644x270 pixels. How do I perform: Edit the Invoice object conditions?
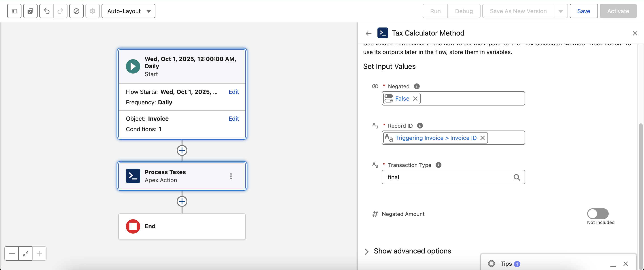[233, 118]
